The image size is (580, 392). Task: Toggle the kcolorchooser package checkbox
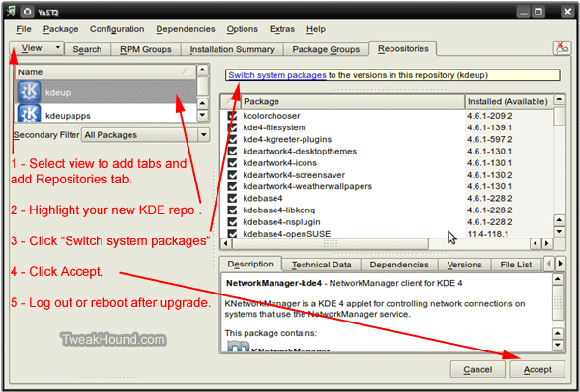point(232,115)
